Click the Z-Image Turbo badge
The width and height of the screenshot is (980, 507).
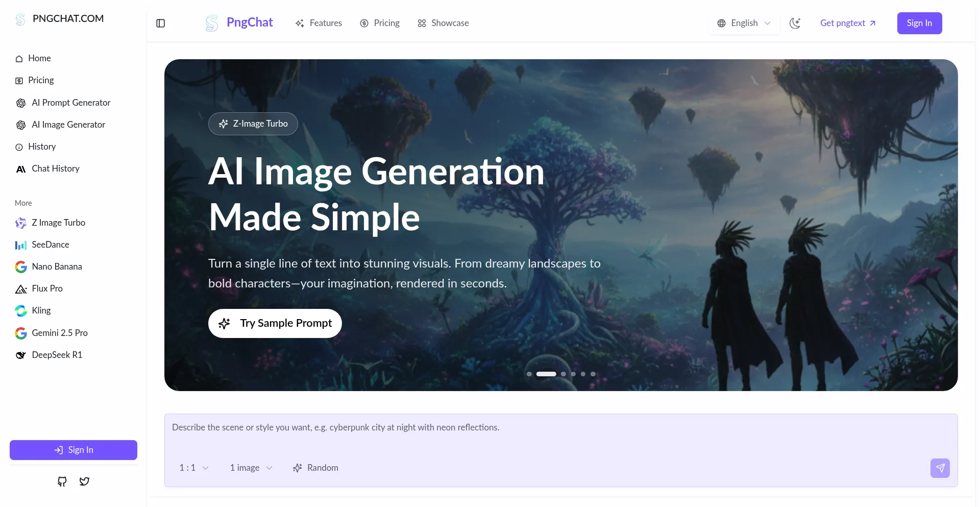click(x=253, y=124)
